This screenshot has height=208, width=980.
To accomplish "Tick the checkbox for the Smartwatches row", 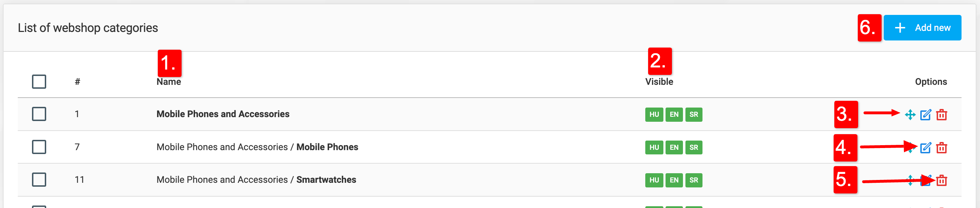I will point(39,180).
